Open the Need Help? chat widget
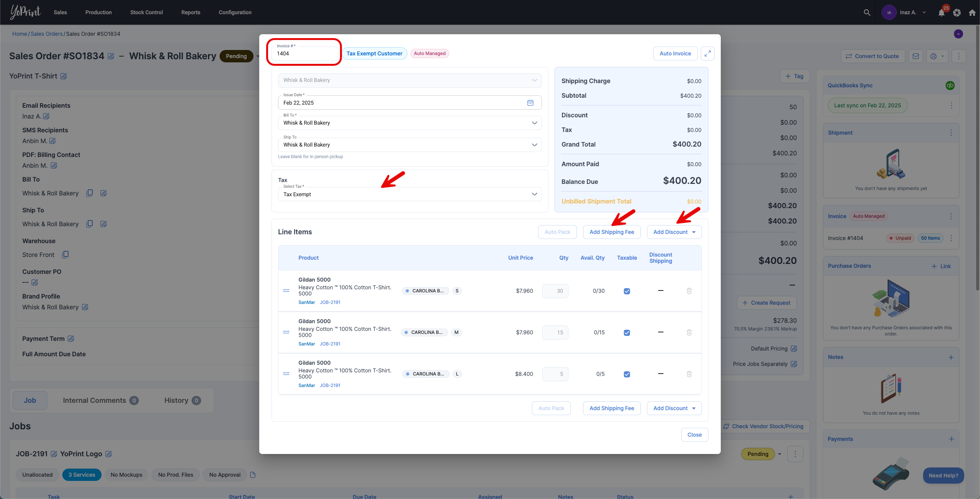980x499 pixels. [x=943, y=476]
